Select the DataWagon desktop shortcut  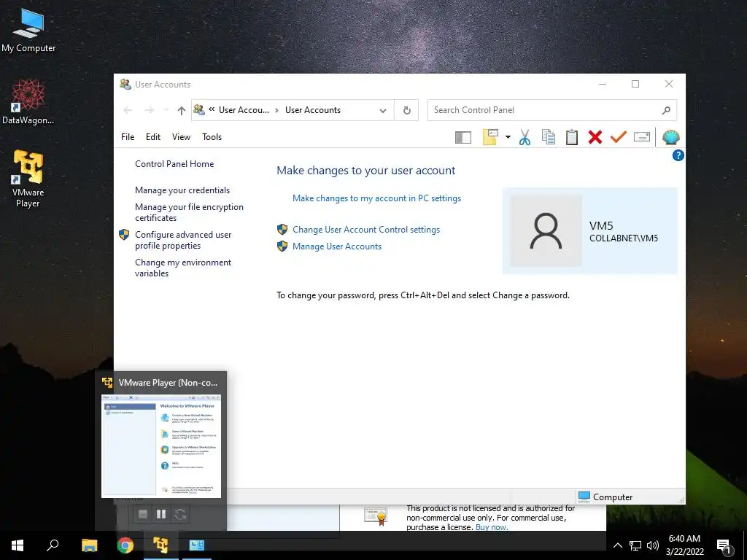[28, 102]
